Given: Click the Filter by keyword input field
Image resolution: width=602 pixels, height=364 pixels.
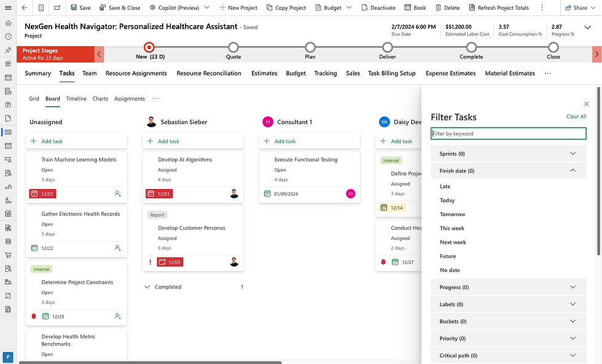Looking at the screenshot, I should 508,133.
